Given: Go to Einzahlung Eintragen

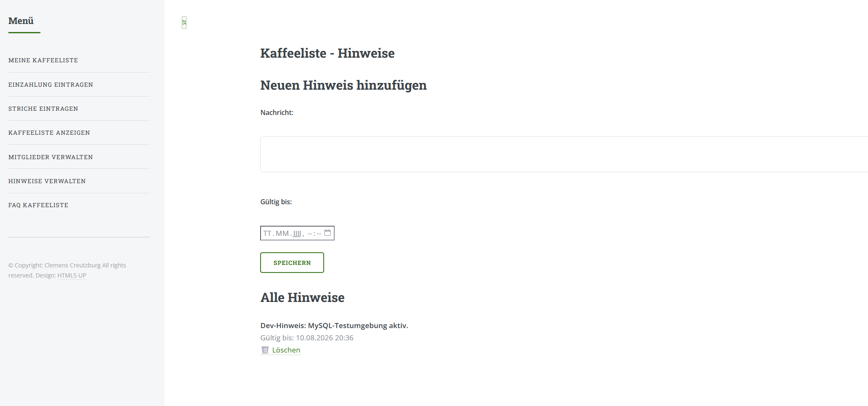Looking at the screenshot, I should tap(51, 85).
